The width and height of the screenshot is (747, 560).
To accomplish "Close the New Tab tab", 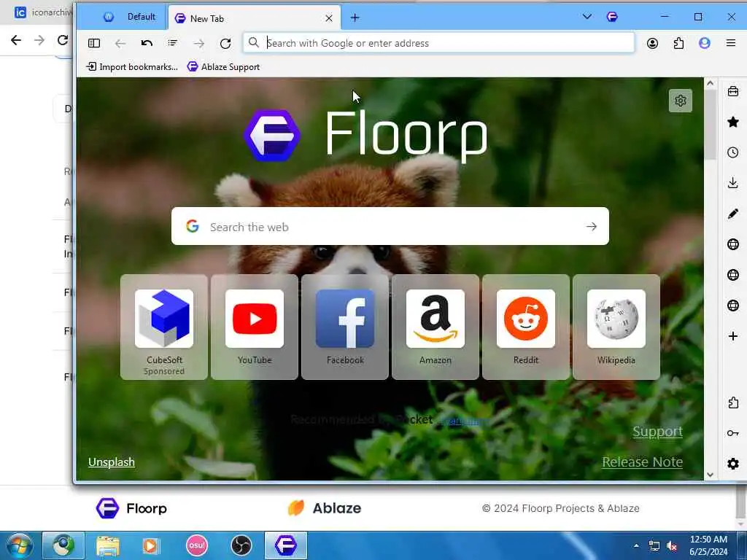I will (x=329, y=18).
